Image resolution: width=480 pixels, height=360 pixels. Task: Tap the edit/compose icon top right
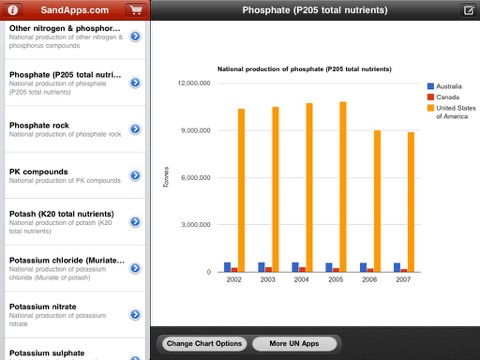point(469,10)
